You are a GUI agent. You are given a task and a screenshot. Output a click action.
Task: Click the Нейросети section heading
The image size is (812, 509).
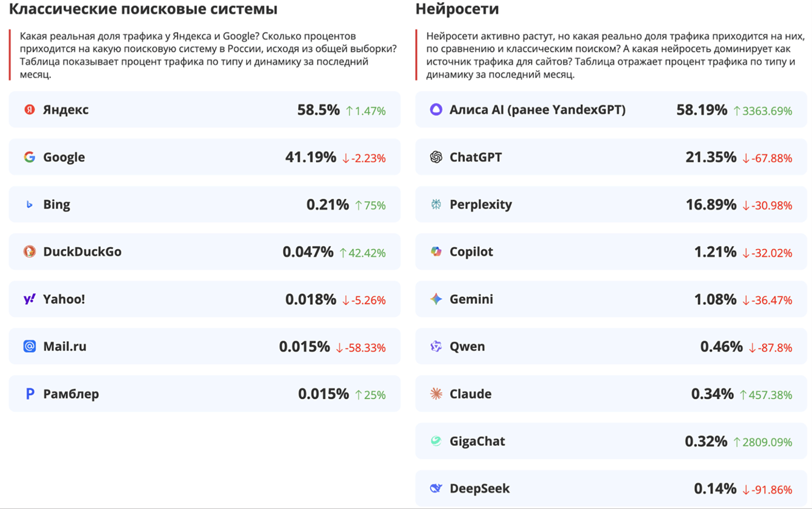pos(457,9)
